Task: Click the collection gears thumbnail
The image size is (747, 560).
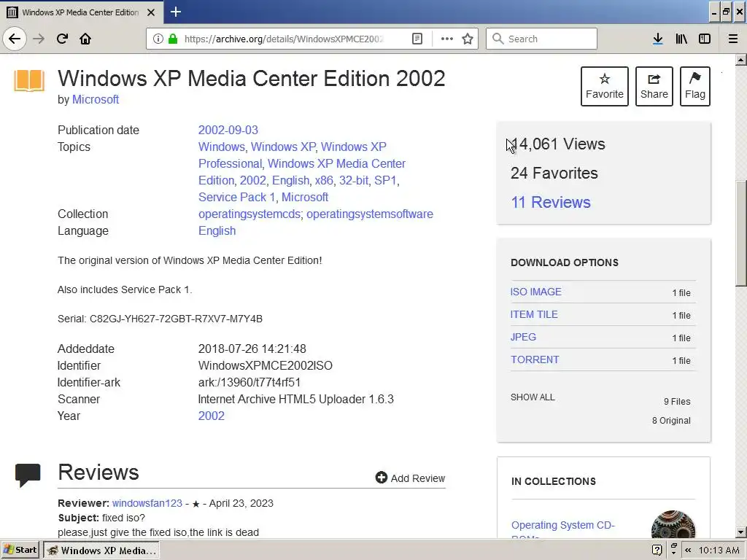Action: (x=673, y=524)
